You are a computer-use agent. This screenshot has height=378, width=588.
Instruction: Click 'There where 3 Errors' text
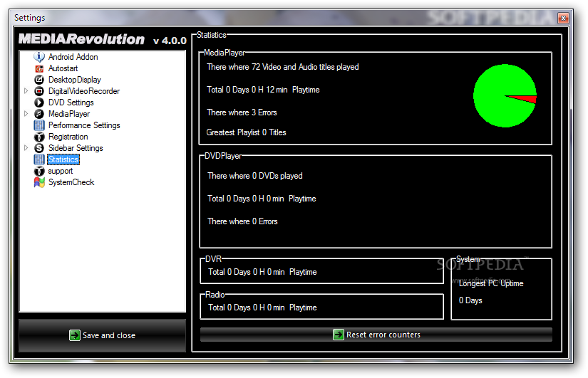[242, 112]
